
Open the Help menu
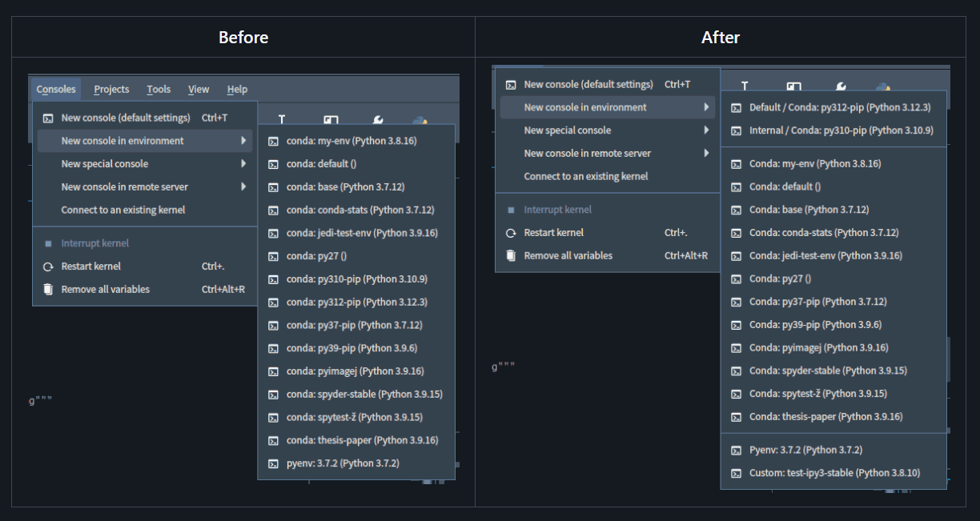237,89
